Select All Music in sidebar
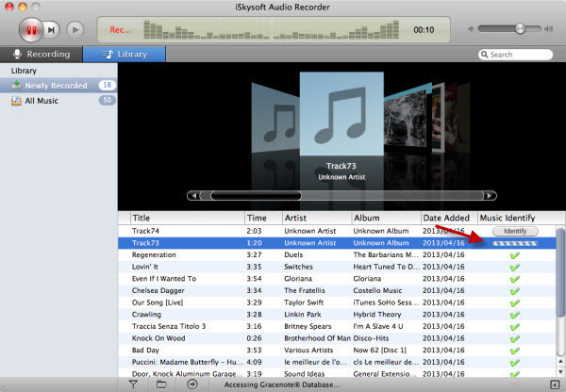The height and width of the screenshot is (392, 566). coord(58,101)
